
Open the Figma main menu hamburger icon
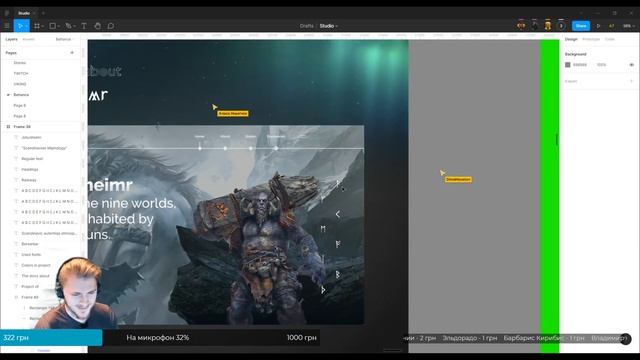(x=7, y=26)
